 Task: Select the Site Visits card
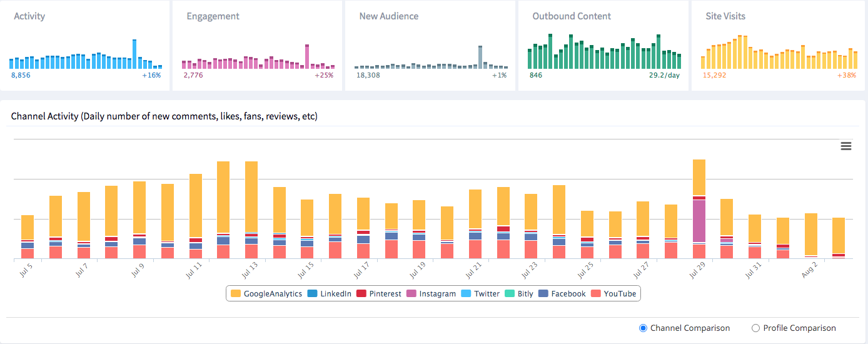point(777,45)
